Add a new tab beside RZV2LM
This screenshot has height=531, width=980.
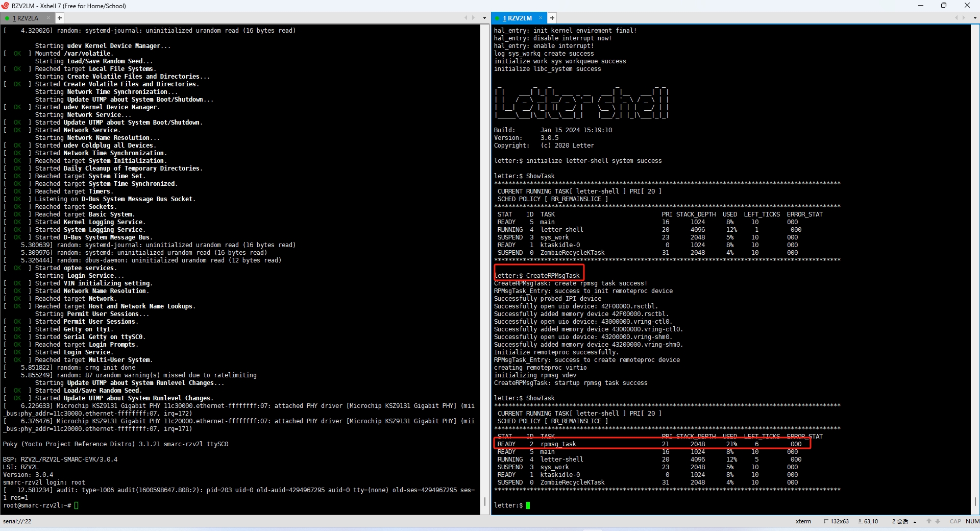552,18
